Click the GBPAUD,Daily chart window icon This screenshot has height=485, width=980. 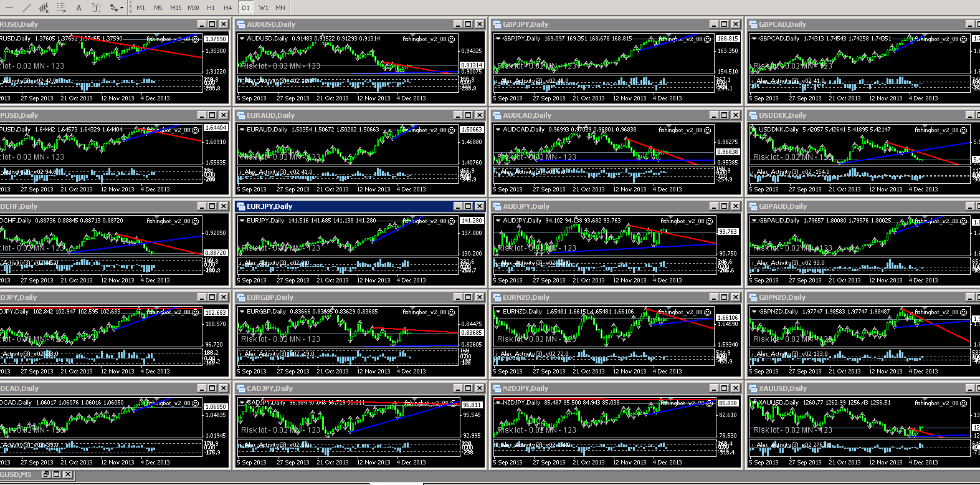[x=753, y=206]
